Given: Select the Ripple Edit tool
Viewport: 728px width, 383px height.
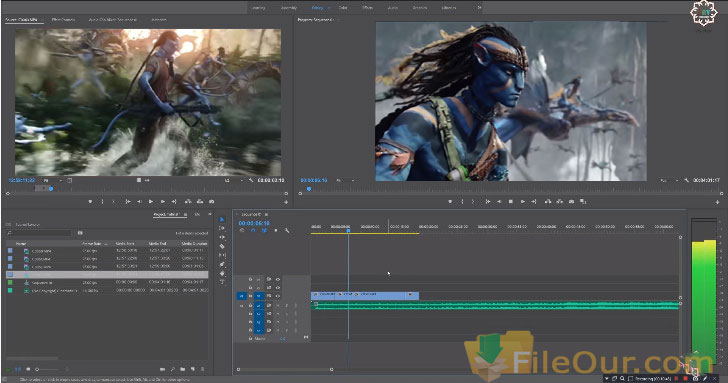Looking at the screenshot, I should click(x=222, y=237).
